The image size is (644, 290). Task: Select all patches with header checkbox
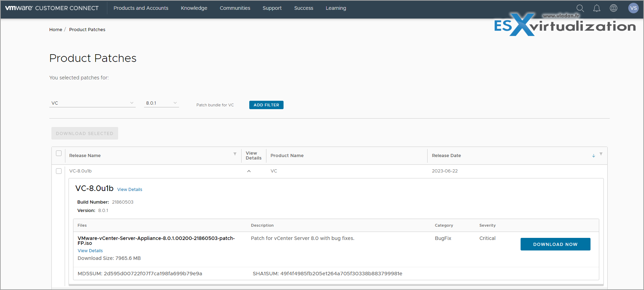click(59, 153)
